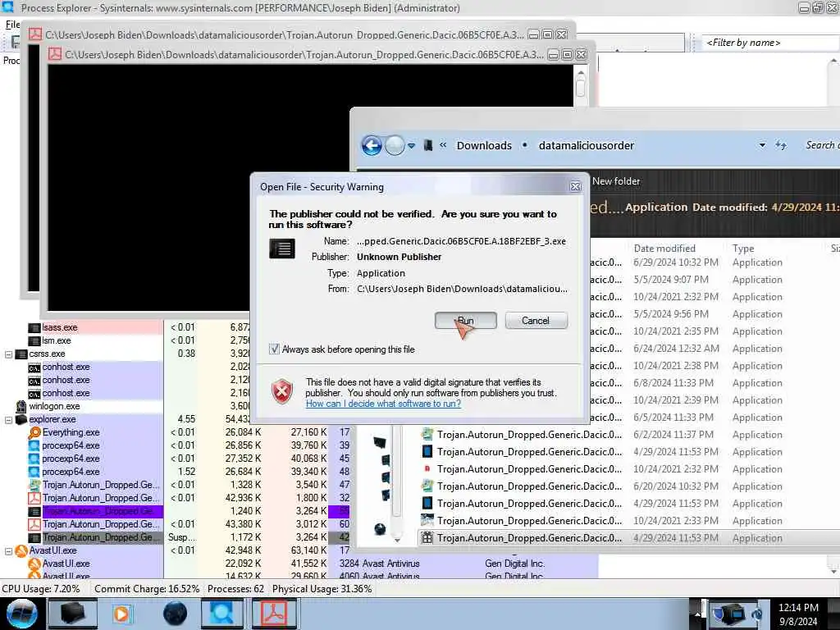Click the media player taskbar icon
This screenshot has width=840, height=630.
[121, 614]
